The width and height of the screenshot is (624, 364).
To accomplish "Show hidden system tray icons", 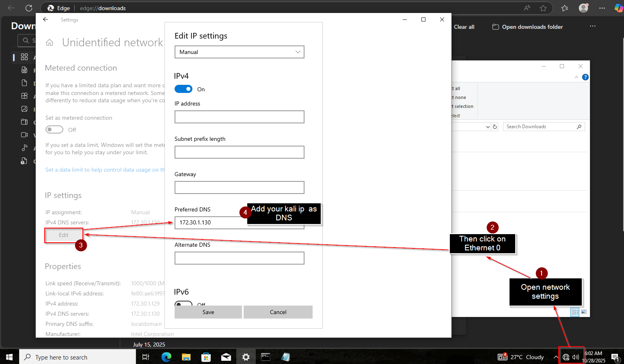I will [556, 357].
